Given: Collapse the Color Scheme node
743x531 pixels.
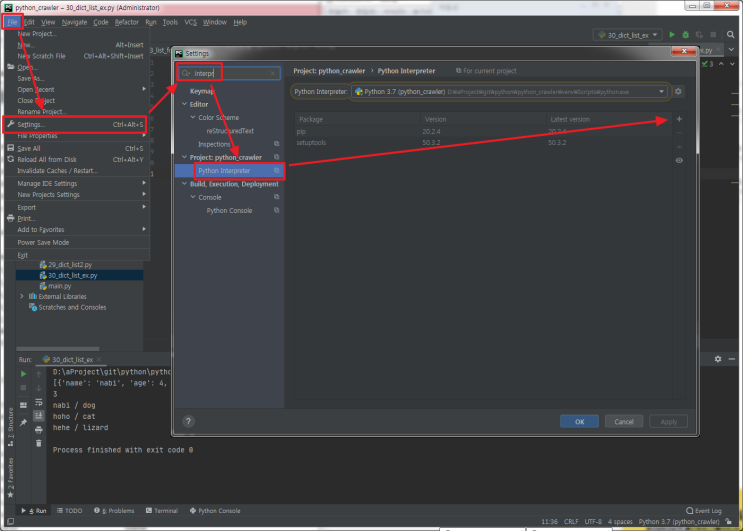Looking at the screenshot, I should pos(193,117).
